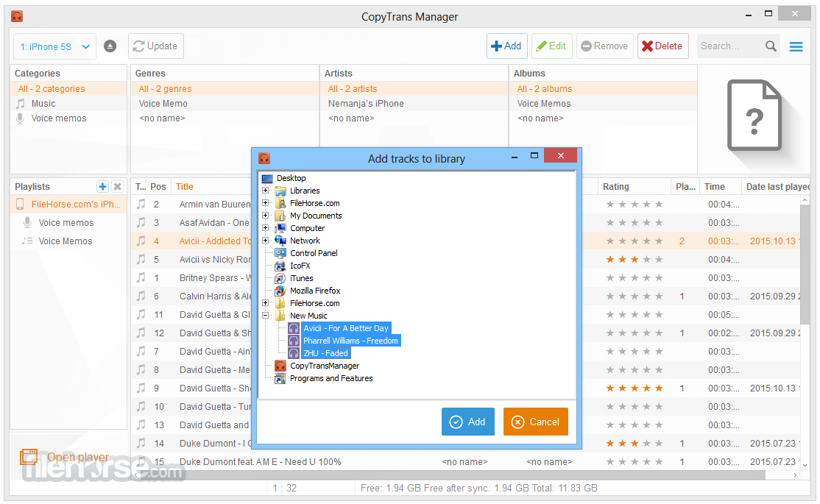Screen dimensions: 820x504
Task: Click the add playlist plus icon
Action: pos(102,187)
